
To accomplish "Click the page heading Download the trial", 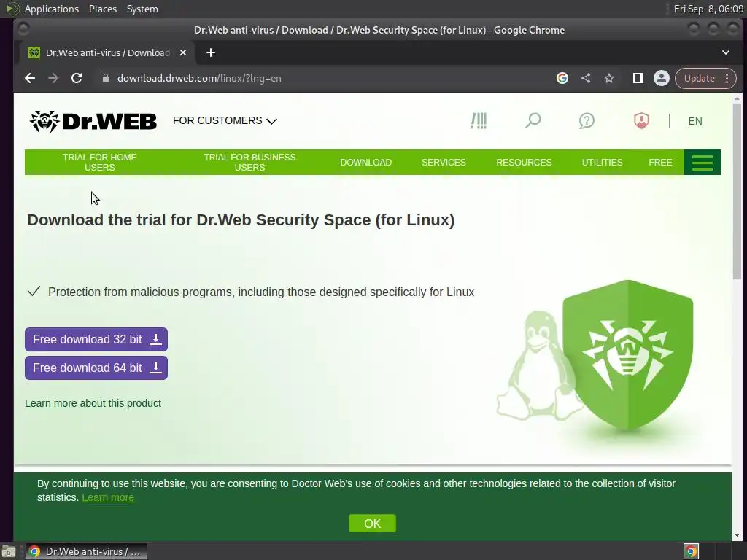I will 241,220.
